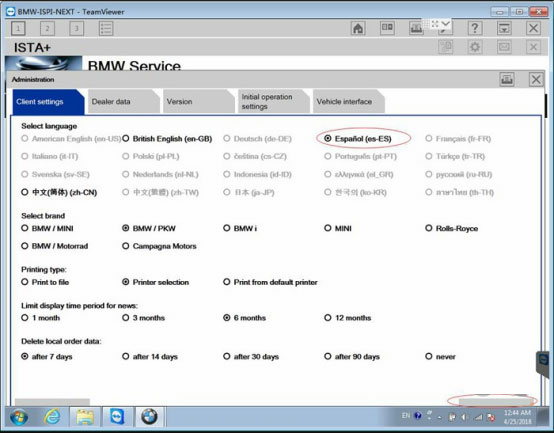Launch Internet Explorer from the taskbar
The height and width of the screenshot is (433, 554).
pos(52,417)
